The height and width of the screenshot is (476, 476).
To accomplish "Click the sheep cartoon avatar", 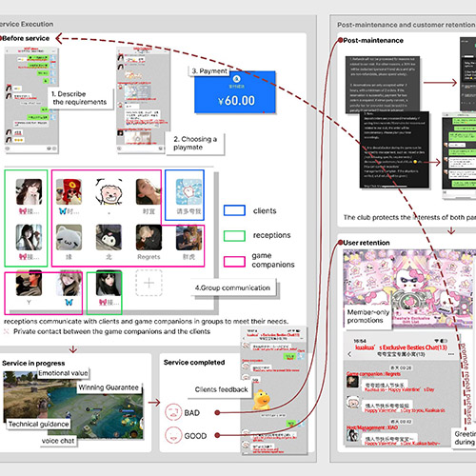I will pos(109,191).
